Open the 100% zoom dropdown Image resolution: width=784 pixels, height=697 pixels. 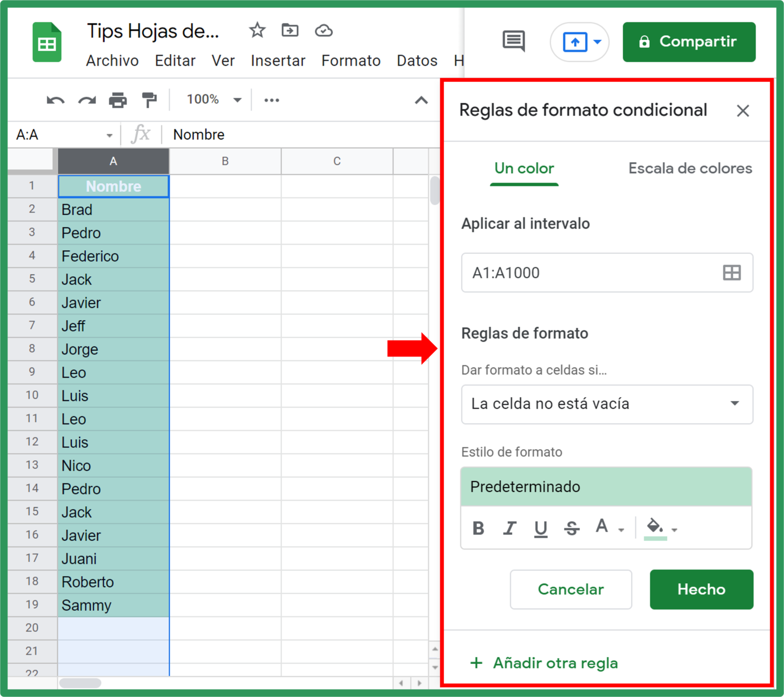(214, 100)
